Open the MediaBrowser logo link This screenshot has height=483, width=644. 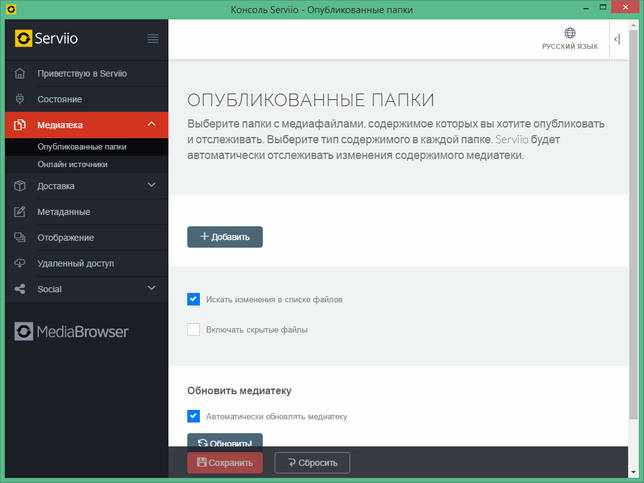pos(71,331)
